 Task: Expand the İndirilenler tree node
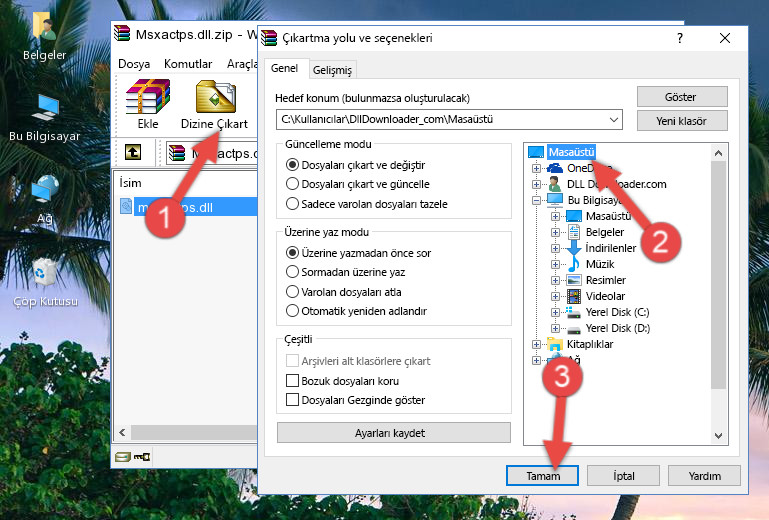(x=555, y=248)
